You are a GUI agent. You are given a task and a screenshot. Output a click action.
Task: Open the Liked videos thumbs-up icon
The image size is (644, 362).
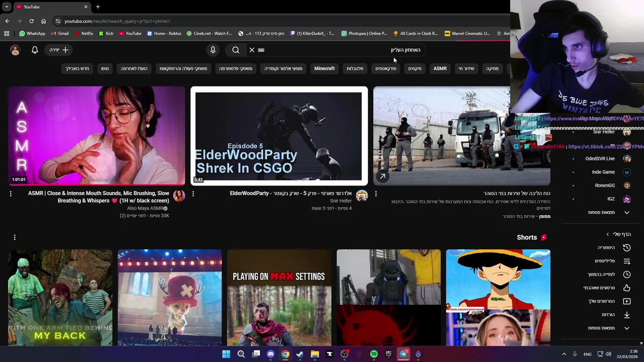[x=626, y=288]
